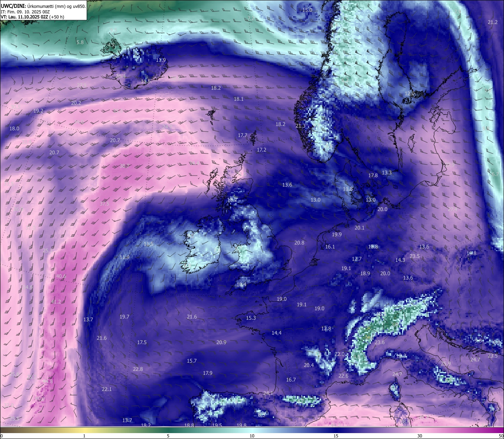This screenshot has height=439, width=504.
Task: Click the 17.8 value label
Action: [x=373, y=176]
